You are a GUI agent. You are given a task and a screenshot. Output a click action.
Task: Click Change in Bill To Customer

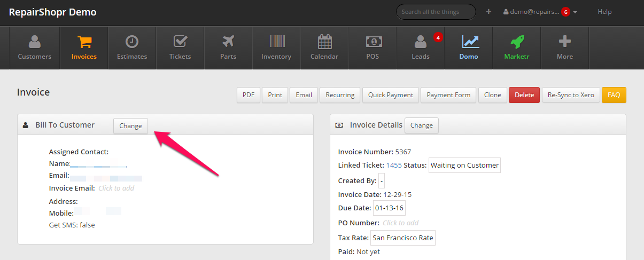coord(130,126)
